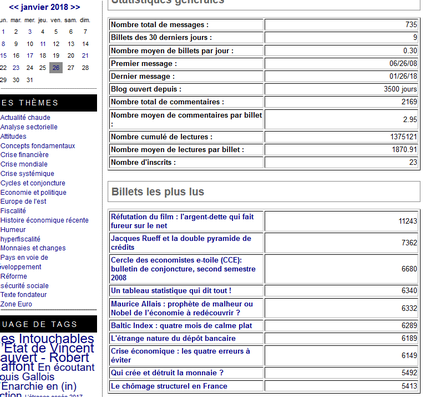This screenshot has height=397, width=425.
Task: Open L'étrange nature du dépôt bancaire
Action: 173,338
